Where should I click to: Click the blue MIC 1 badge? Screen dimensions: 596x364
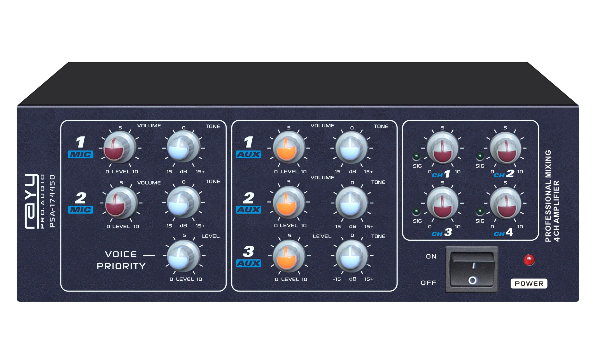click(x=80, y=154)
